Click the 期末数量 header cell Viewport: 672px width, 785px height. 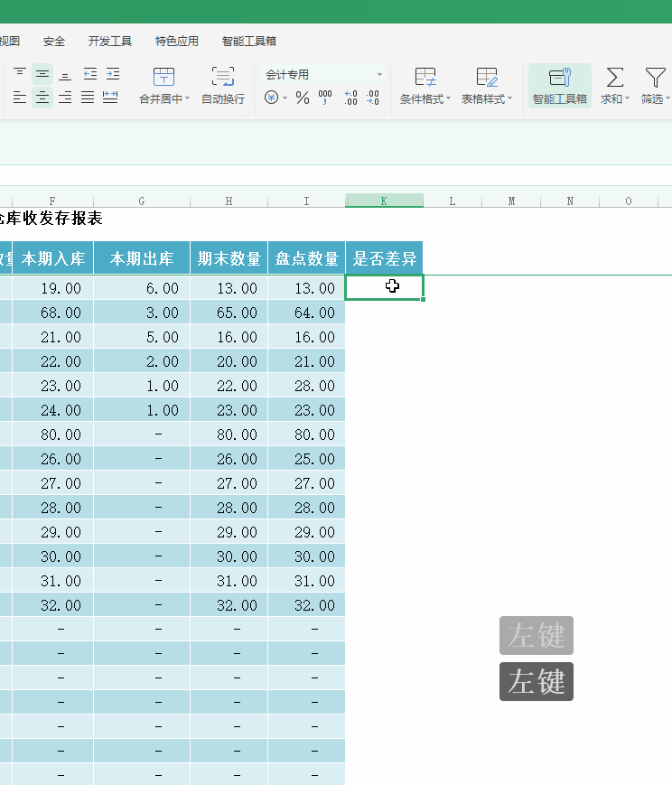point(229,257)
